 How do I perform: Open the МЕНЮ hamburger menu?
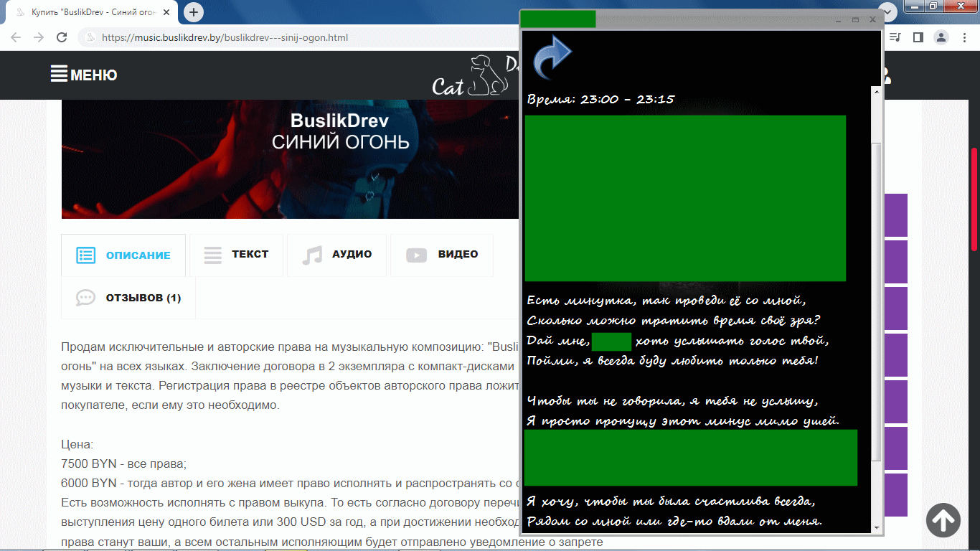point(84,75)
